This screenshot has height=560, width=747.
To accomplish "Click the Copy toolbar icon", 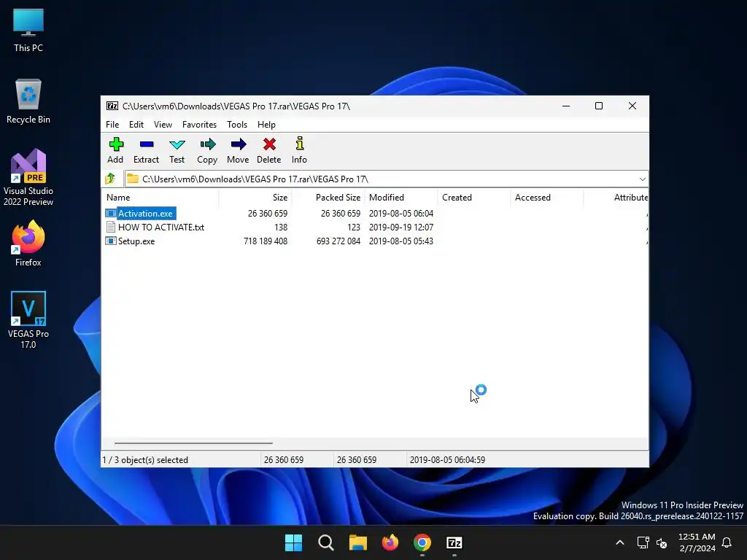I will (x=207, y=144).
